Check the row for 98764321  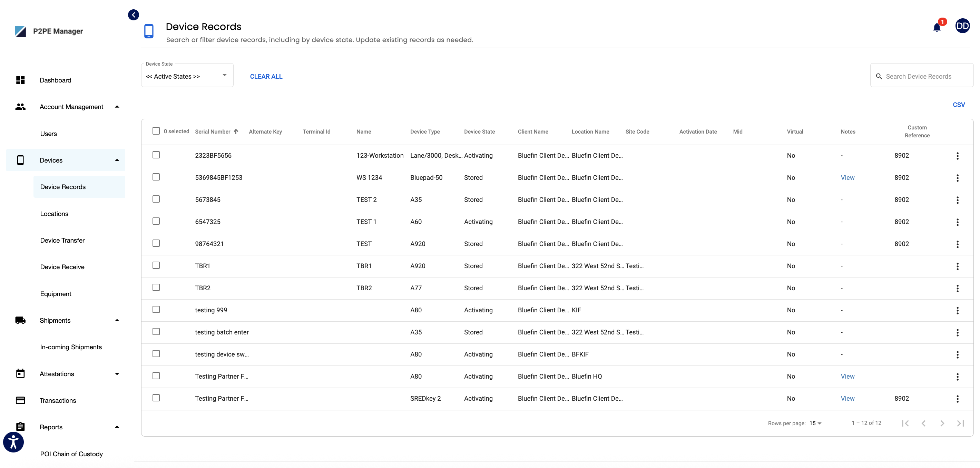click(156, 243)
